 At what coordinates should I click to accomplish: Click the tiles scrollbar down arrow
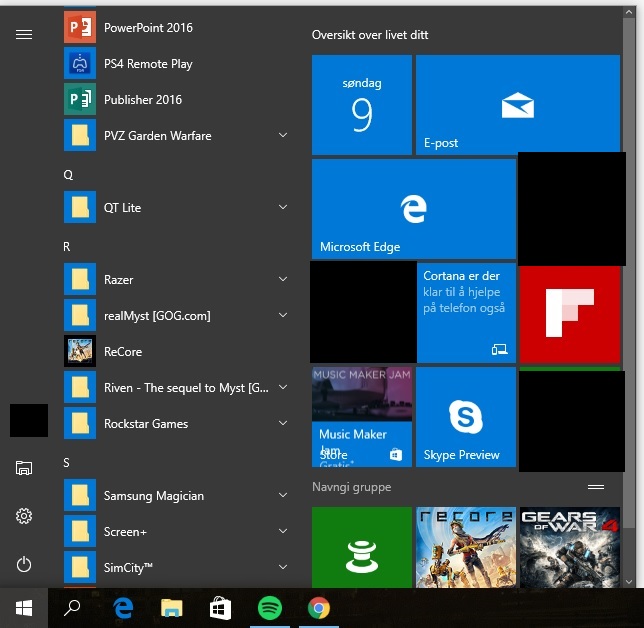point(629,582)
